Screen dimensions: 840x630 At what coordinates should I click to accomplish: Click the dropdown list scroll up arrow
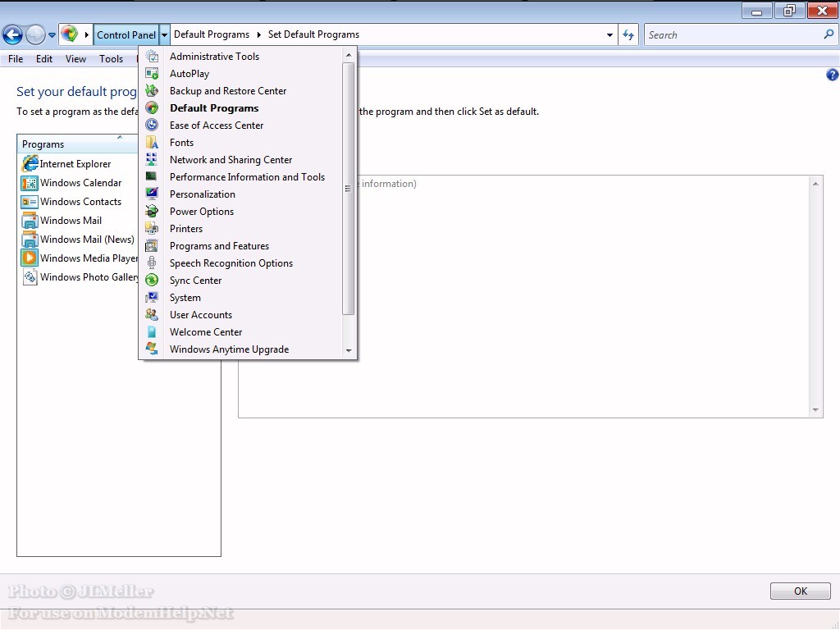(349, 55)
